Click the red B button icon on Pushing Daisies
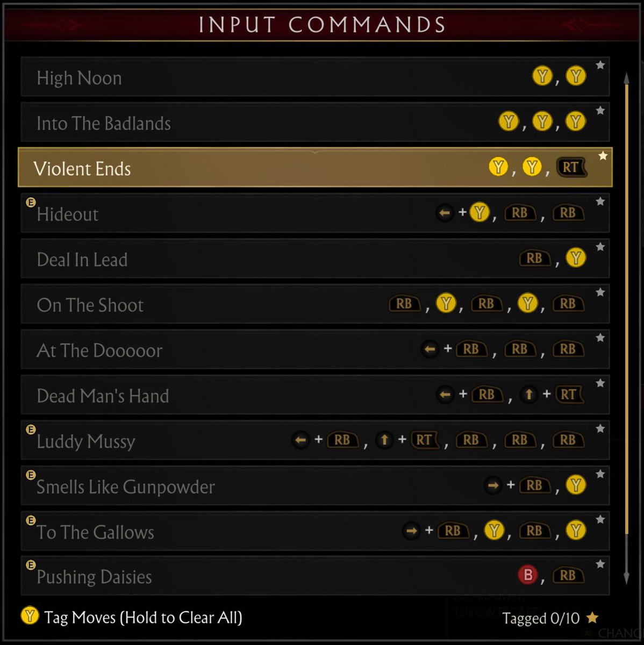The width and height of the screenshot is (644, 645). [x=528, y=576]
